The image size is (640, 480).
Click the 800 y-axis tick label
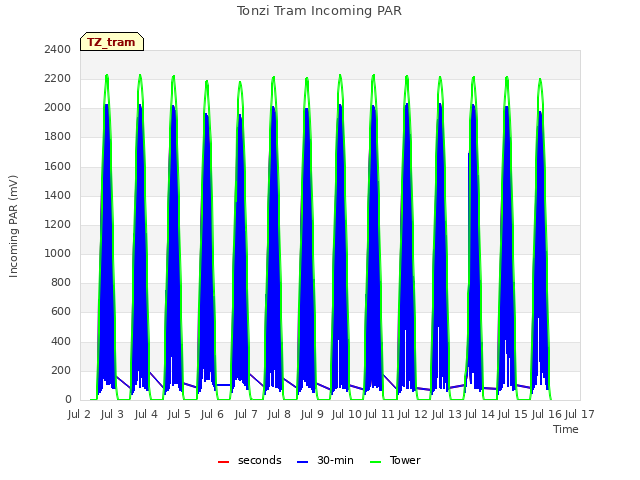point(61,282)
